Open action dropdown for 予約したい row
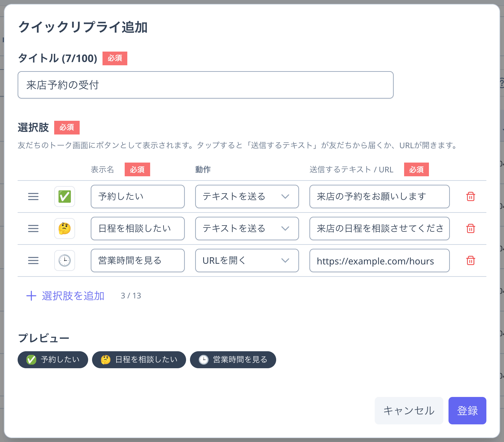This screenshot has width=504, height=442. tap(247, 197)
